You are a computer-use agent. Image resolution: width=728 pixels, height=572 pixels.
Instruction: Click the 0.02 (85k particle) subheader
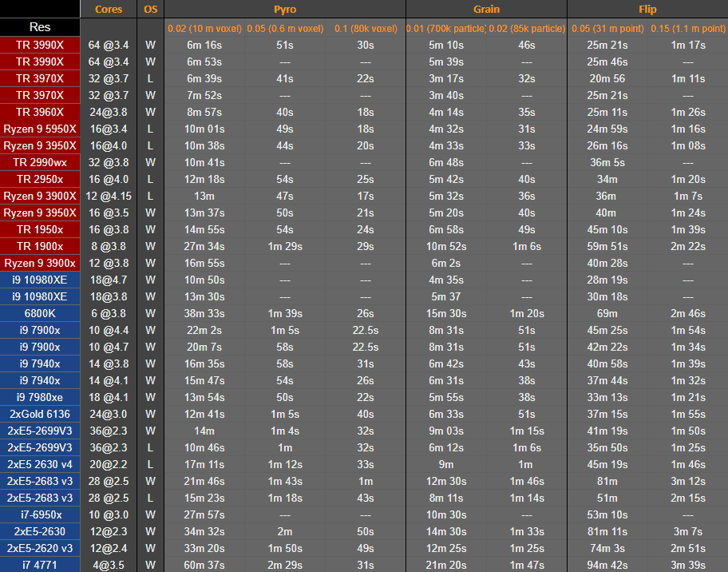(527, 28)
